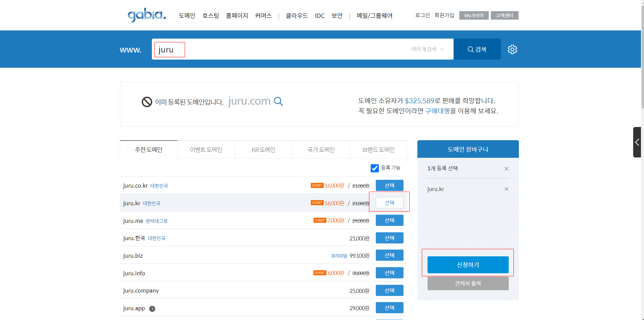Uncheck the 등록 가능 checkbox

pos(375,168)
